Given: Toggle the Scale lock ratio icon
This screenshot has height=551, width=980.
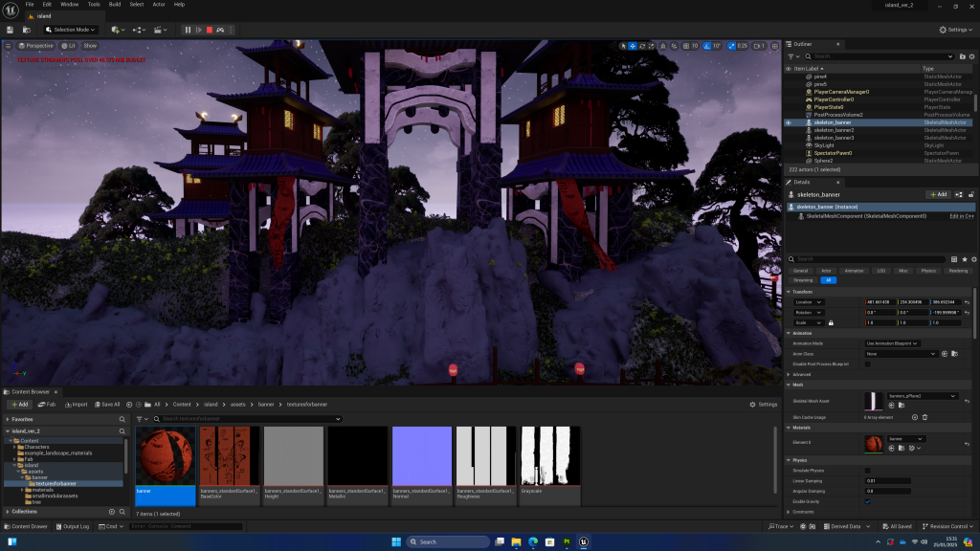Looking at the screenshot, I should tap(831, 323).
